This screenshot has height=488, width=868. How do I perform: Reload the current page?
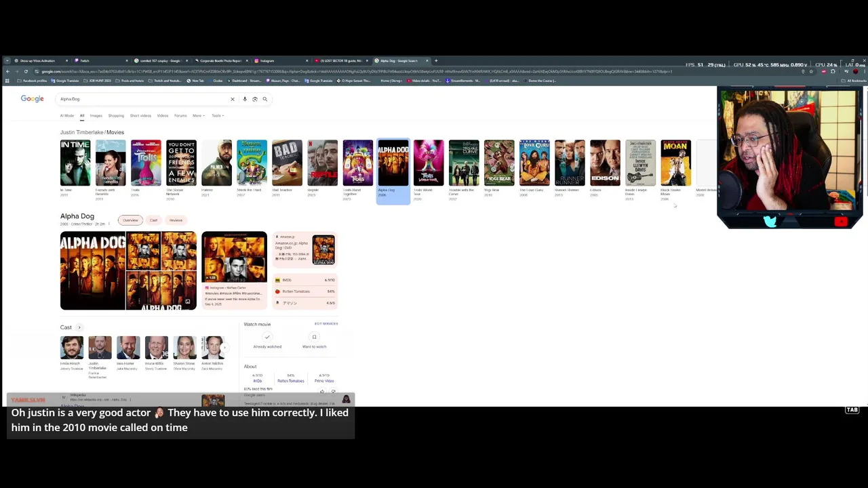(26, 71)
